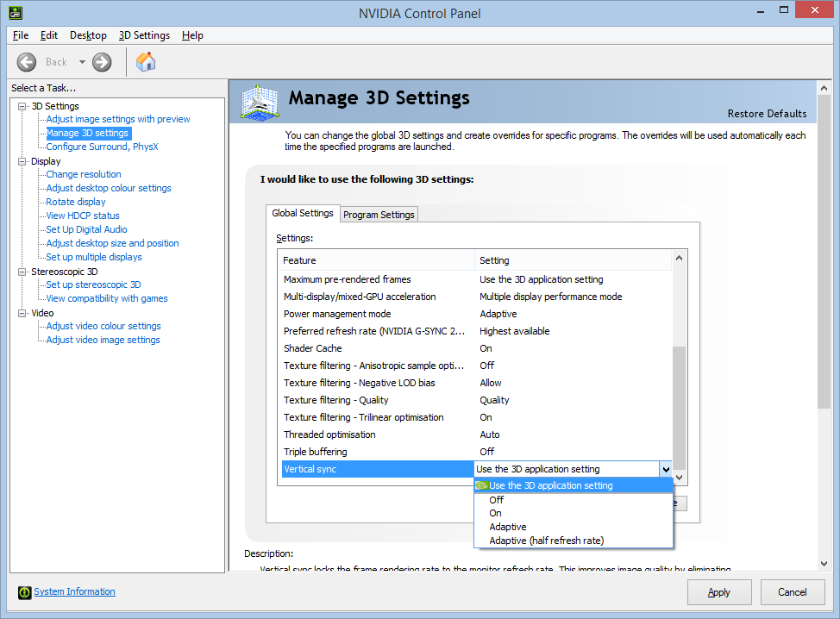The height and width of the screenshot is (619, 840).
Task: Open Adjust desktop colour settings
Action: [109, 189]
